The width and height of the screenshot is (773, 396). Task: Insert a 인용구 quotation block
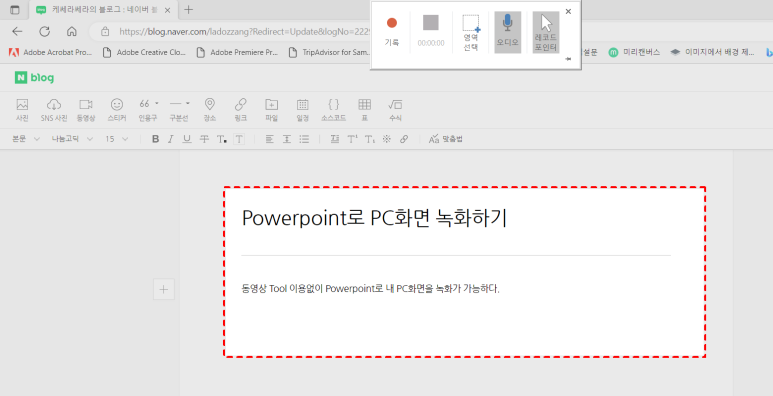pos(145,109)
